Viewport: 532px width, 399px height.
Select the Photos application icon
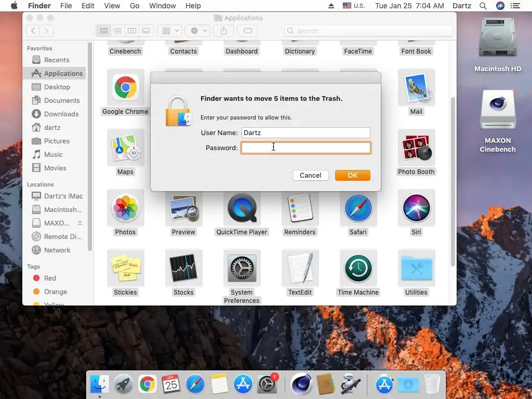point(126,208)
